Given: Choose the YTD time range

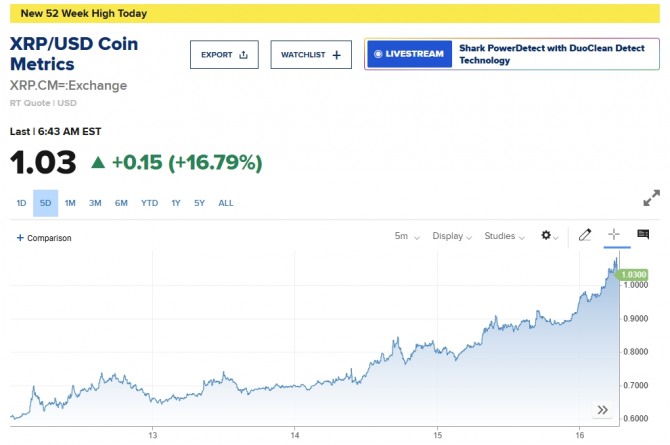Looking at the screenshot, I should coord(149,203).
